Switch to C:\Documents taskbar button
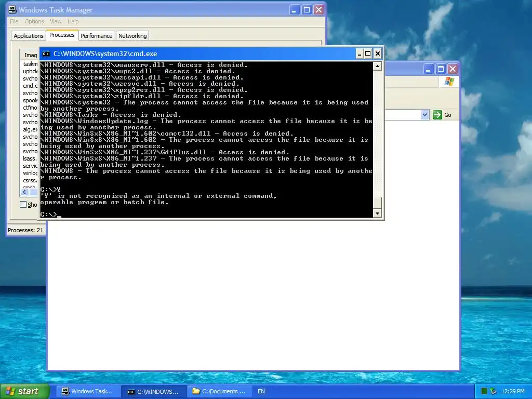This screenshot has width=532, height=399. click(219, 392)
